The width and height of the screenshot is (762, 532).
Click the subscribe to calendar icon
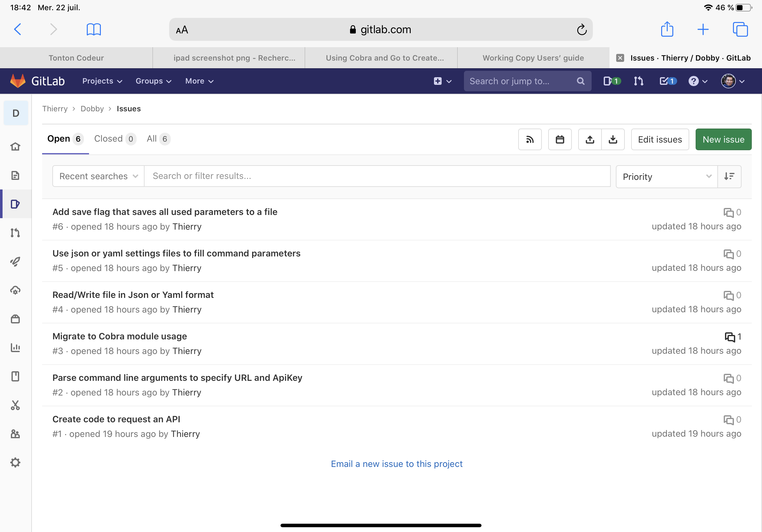pos(560,139)
